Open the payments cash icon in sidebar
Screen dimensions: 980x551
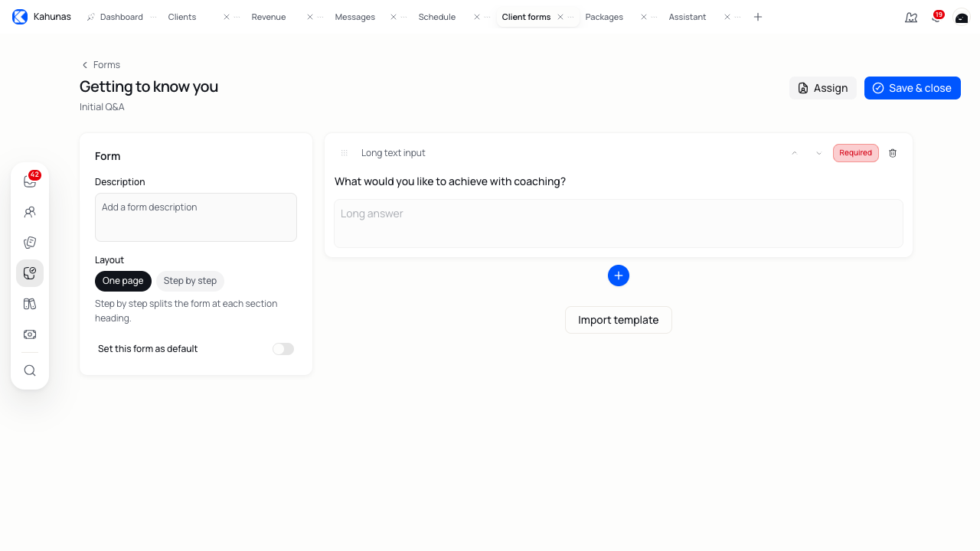tap(30, 334)
